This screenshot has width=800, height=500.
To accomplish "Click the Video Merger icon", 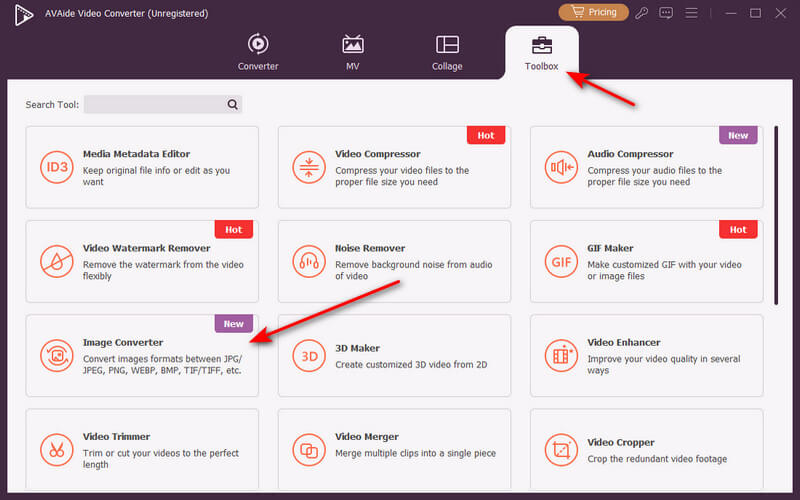I will (309, 450).
